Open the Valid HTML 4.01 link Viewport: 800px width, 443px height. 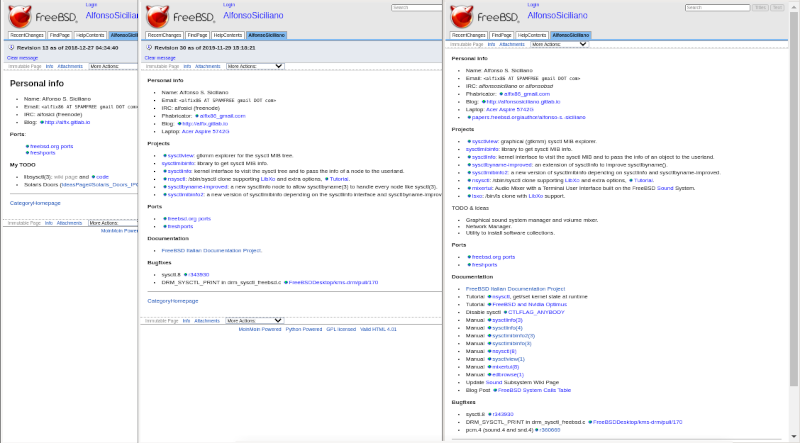coord(378,329)
